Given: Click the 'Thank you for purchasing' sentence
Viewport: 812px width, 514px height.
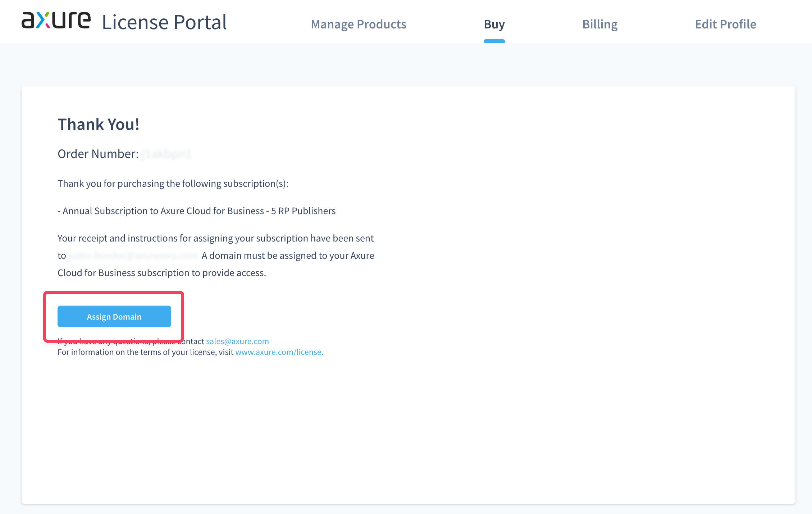Looking at the screenshot, I should pyautogui.click(x=173, y=184).
